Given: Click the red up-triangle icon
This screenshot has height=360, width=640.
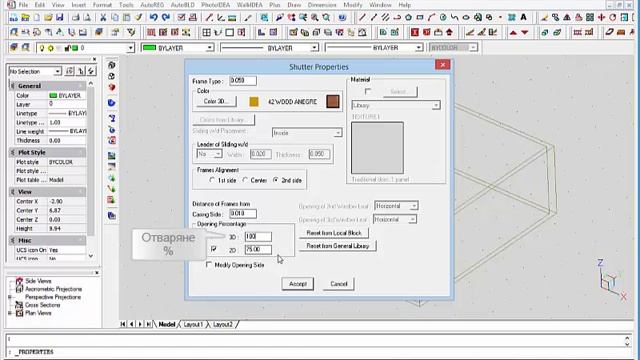Looking at the screenshot, I should coord(513,32).
